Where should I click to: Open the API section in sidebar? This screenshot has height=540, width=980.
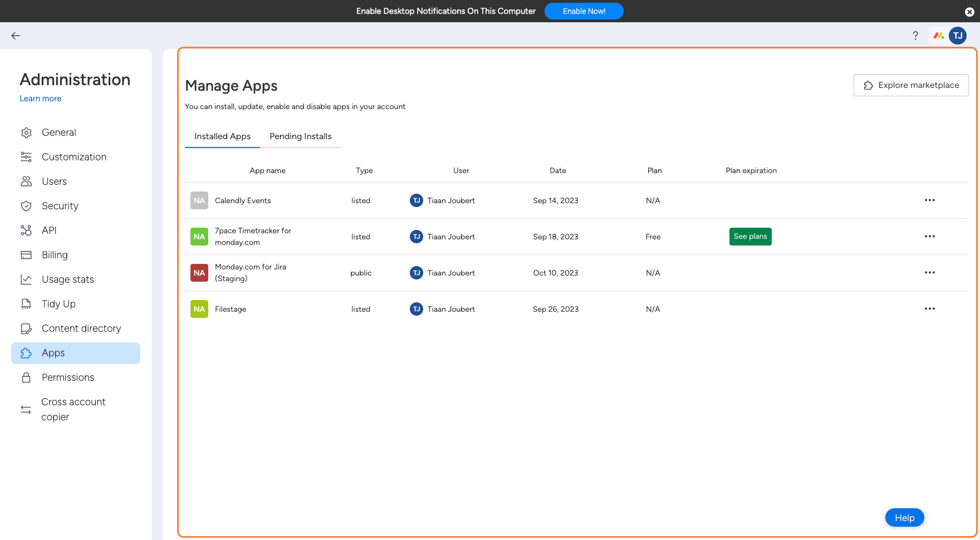pos(76,230)
